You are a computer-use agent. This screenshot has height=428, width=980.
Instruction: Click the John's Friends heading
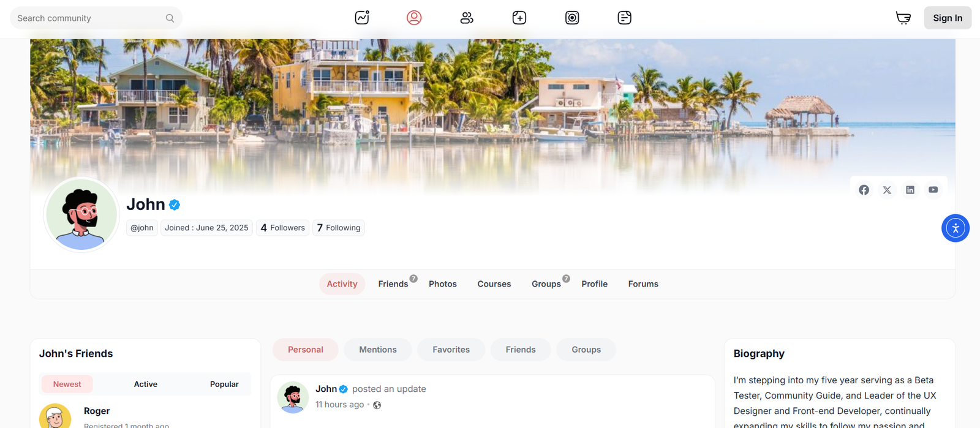(x=76, y=354)
